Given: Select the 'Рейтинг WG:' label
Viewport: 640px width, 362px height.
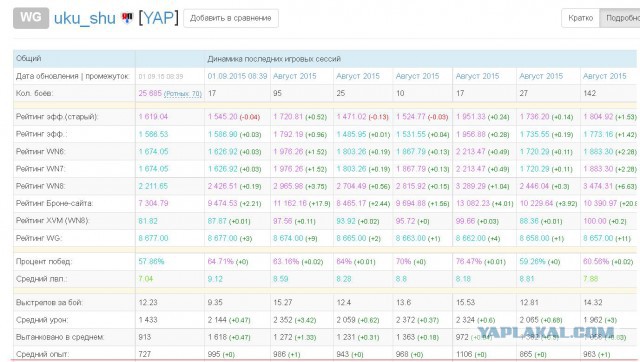Looking at the screenshot, I should (39, 238).
